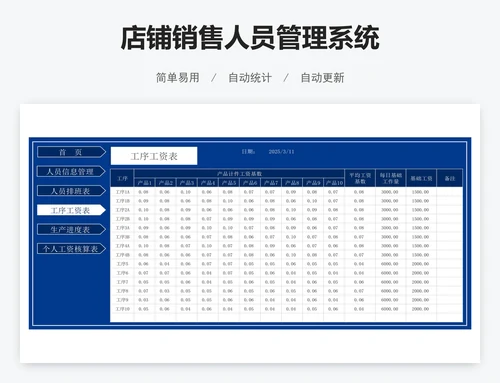
Task: Select row label 工序7
Action: [122, 282]
